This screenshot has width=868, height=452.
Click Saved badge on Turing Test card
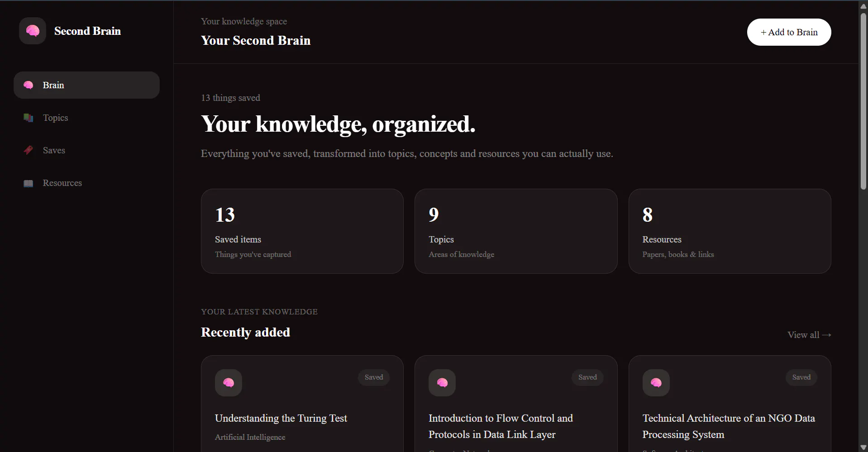tap(374, 377)
